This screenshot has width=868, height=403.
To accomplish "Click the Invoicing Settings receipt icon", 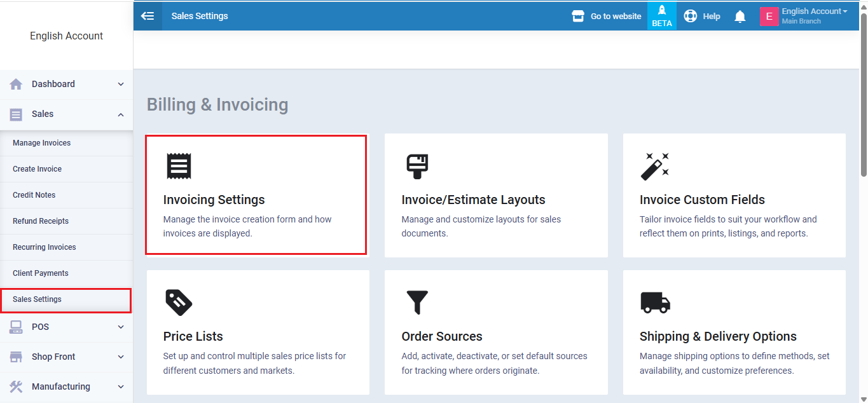I will (179, 166).
